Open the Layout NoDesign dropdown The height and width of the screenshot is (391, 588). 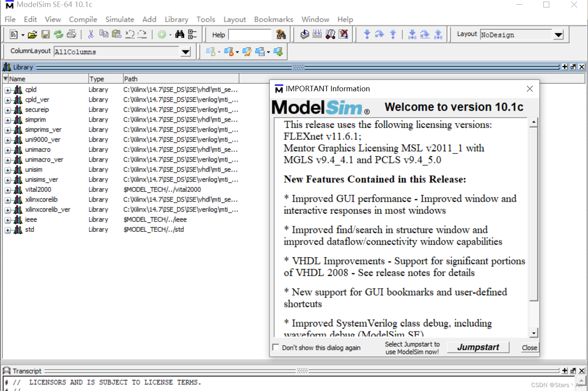coord(559,34)
